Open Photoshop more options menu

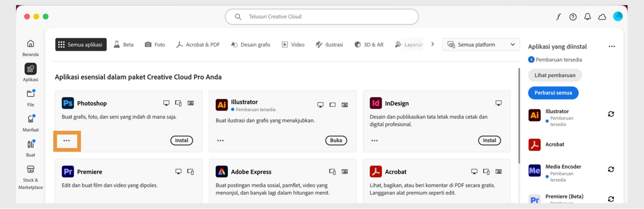point(66,140)
